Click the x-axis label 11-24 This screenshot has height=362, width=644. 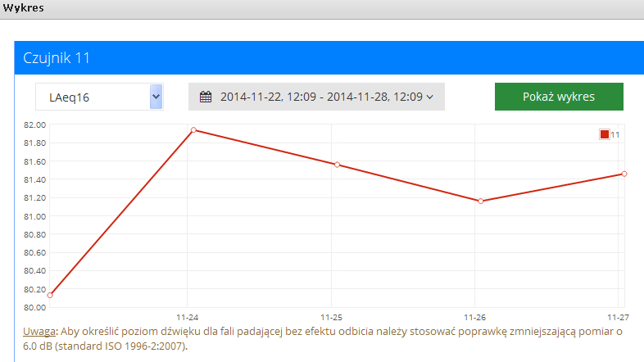point(188,317)
